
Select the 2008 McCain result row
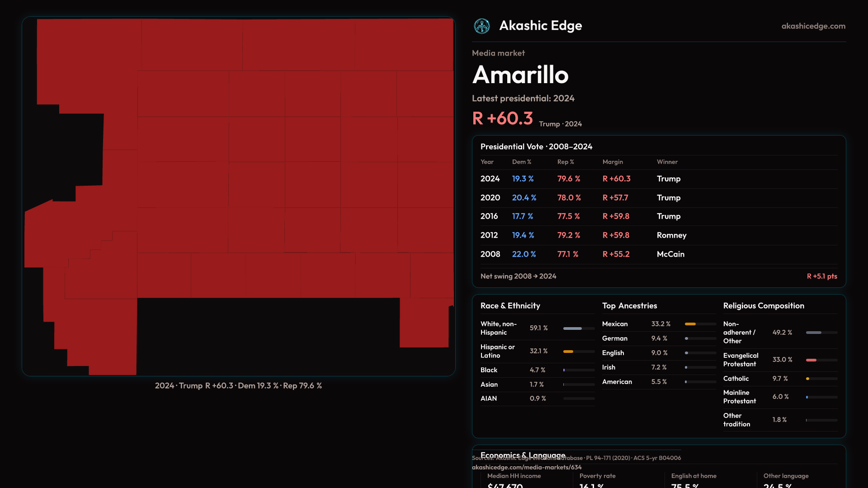[x=658, y=254]
